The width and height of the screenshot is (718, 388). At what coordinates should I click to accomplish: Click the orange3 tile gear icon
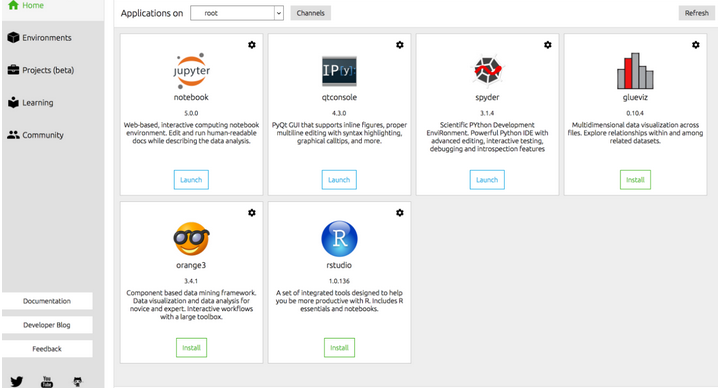coord(252,213)
